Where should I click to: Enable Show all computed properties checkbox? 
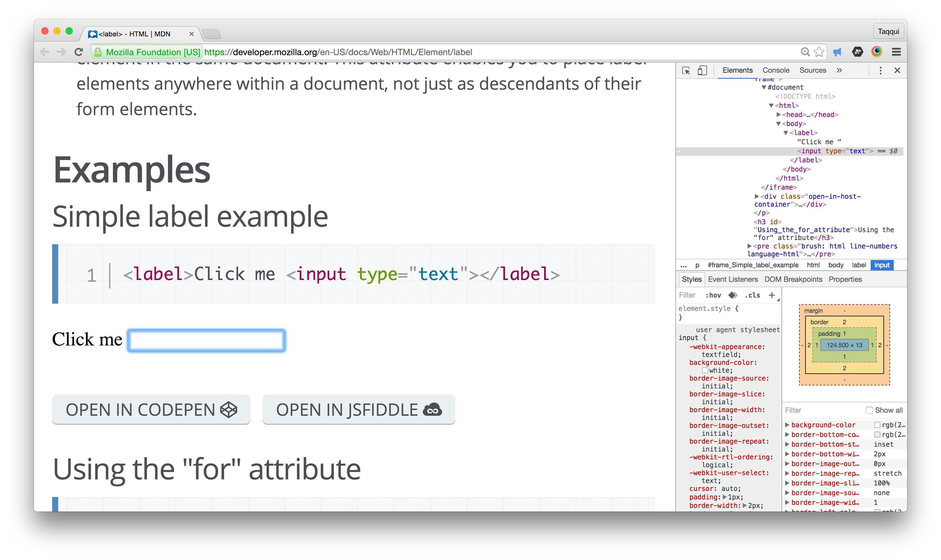pos(869,410)
